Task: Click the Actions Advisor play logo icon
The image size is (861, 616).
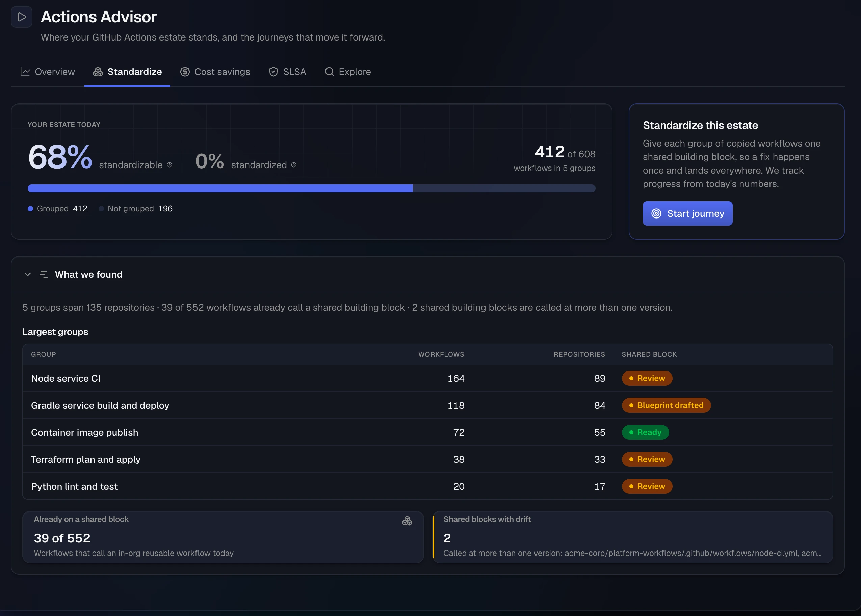Action: 22,17
